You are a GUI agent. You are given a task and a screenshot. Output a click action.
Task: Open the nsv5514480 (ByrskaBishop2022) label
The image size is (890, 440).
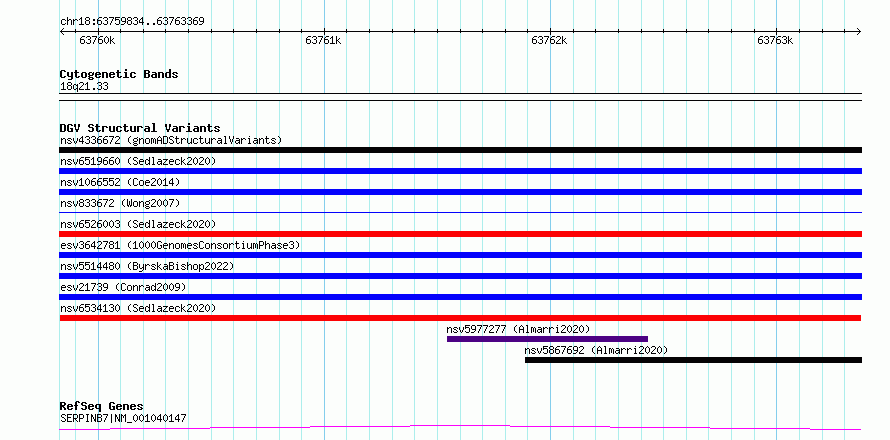pyautogui.click(x=147, y=266)
